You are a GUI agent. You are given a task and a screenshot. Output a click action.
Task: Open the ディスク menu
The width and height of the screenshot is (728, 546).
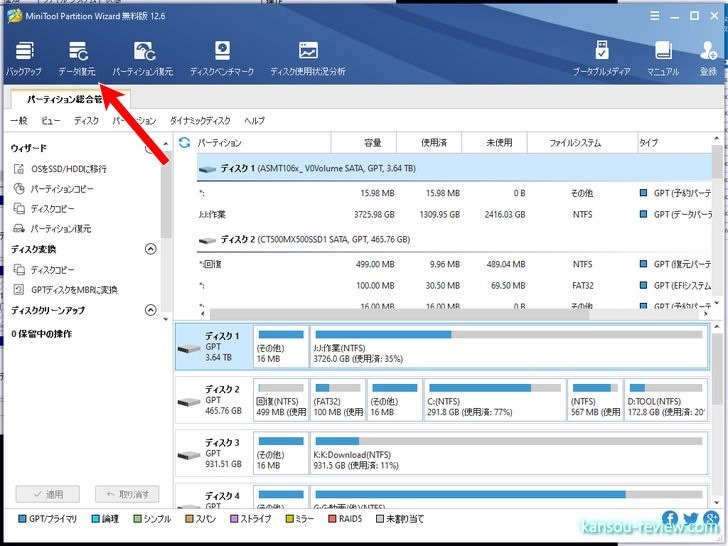(86, 121)
